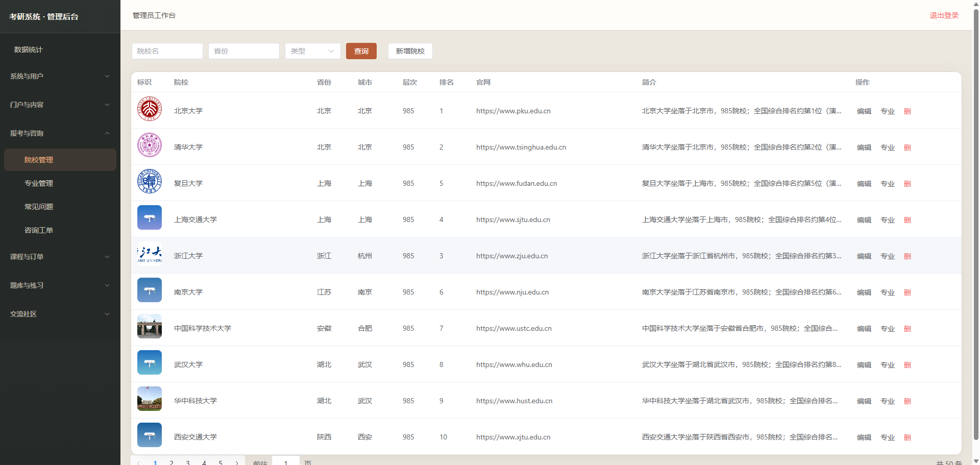Click the 杭州 city cell
Image resolution: width=980 pixels, height=465 pixels.
coord(365,256)
